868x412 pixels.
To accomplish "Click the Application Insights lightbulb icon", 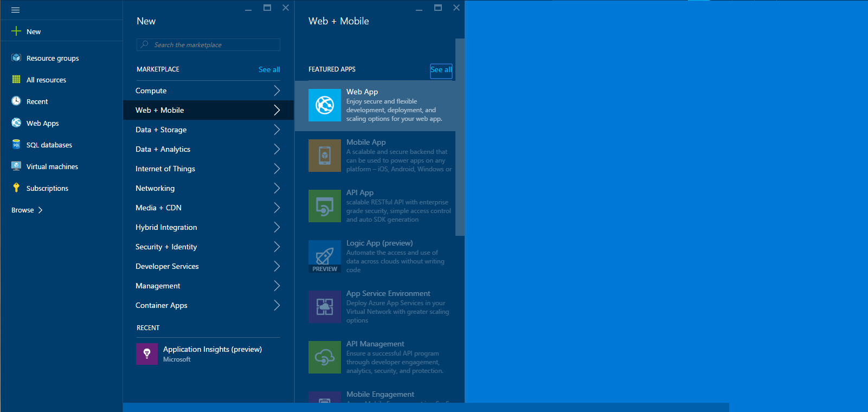I will point(147,354).
